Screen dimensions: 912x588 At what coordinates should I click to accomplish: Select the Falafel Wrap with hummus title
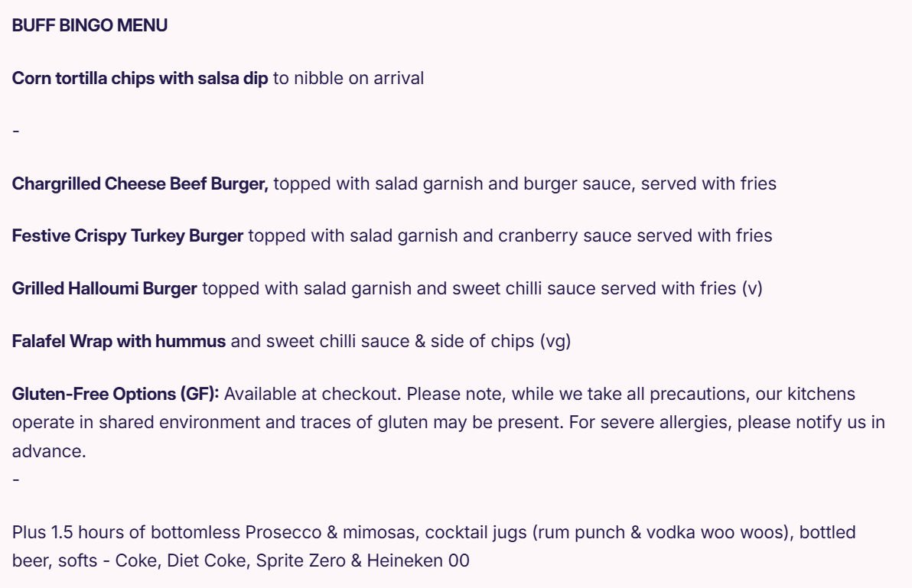click(x=119, y=341)
